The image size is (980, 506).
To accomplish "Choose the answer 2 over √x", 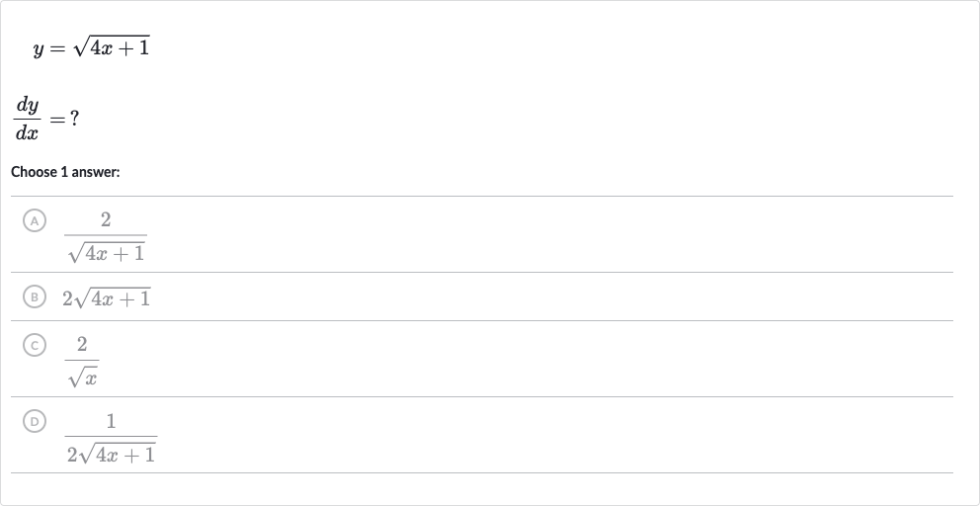I will click(82, 361).
